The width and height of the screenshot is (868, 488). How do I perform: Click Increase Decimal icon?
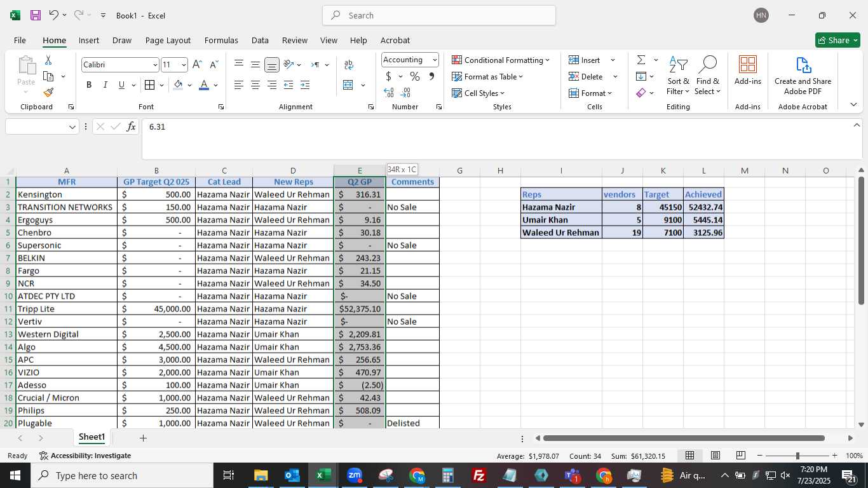coord(389,93)
